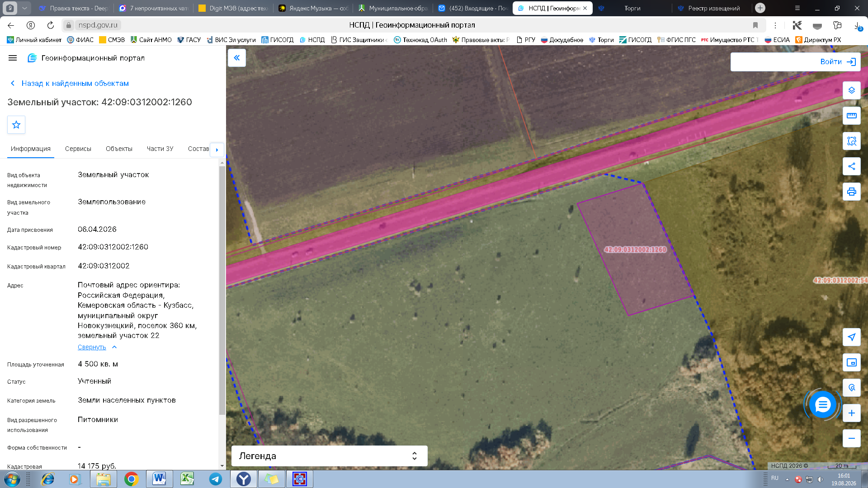
Task: Collapse the left information panel
Action: (237, 58)
